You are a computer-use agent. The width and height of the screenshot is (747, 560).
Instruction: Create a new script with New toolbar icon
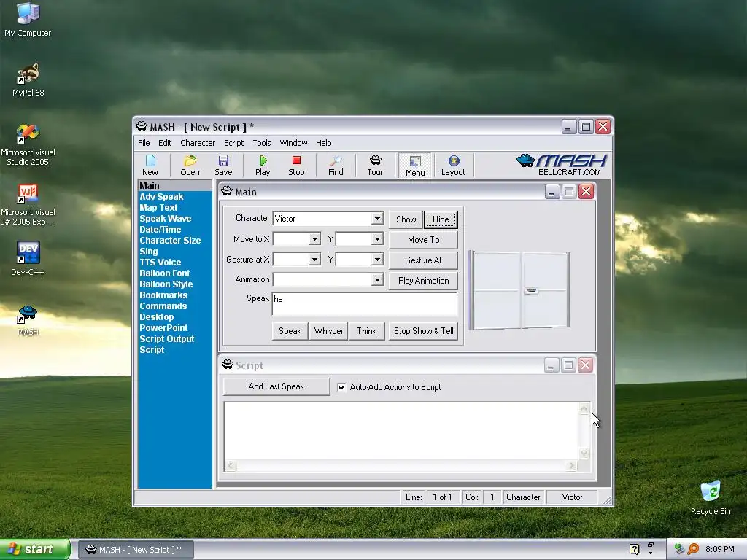coord(150,166)
